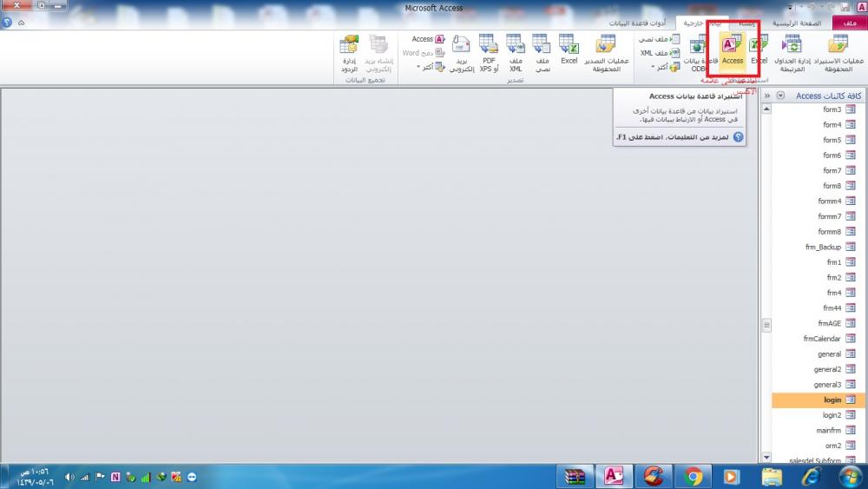Expand More (أكثر) dropdown in export group

click(x=431, y=67)
